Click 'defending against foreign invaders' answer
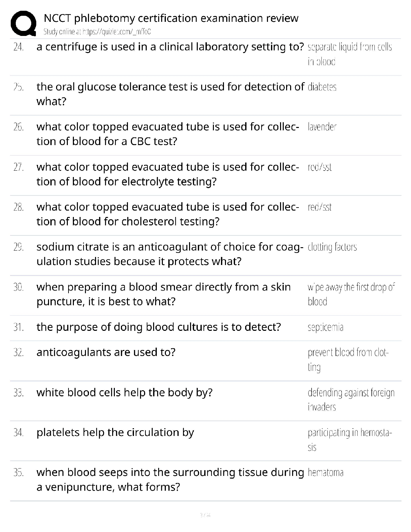The width and height of the screenshot is (411, 532). [351, 400]
